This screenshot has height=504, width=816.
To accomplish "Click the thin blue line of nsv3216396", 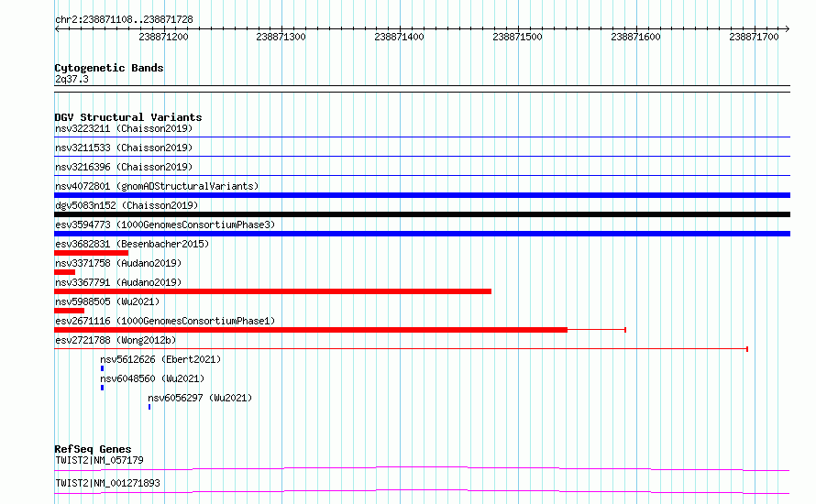I will (422, 176).
